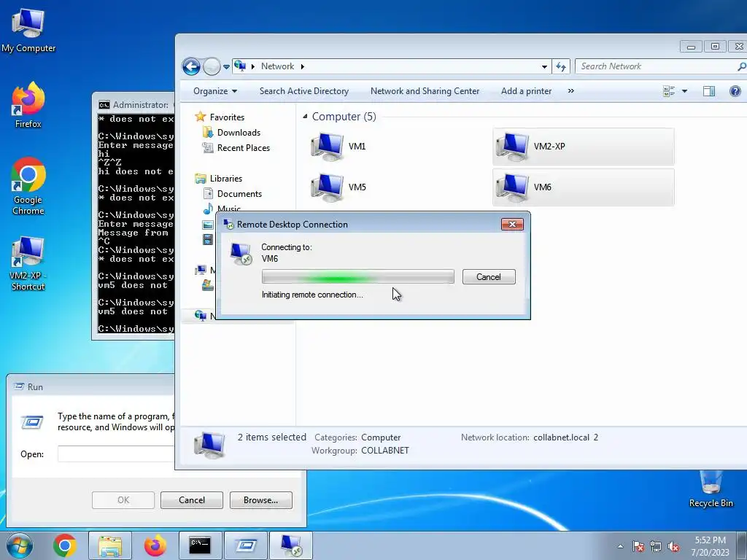The image size is (747, 560).
Task: Click Cancel in the Run dialog
Action: point(192,500)
